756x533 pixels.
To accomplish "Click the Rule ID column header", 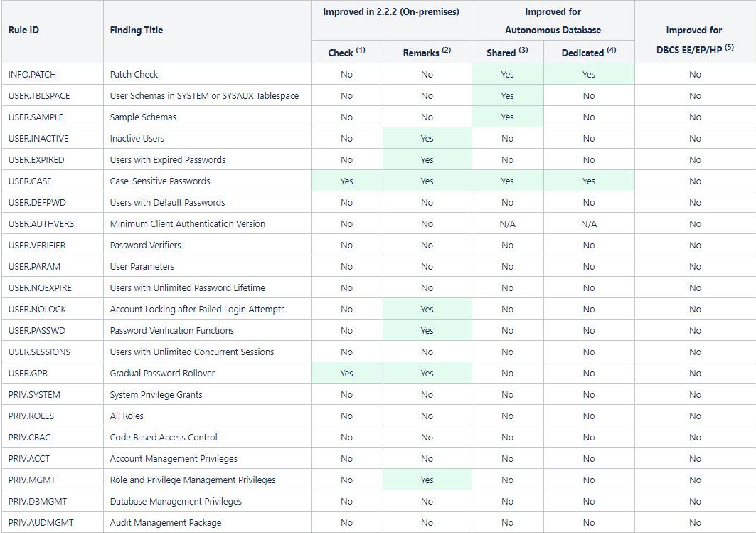I will point(23,31).
